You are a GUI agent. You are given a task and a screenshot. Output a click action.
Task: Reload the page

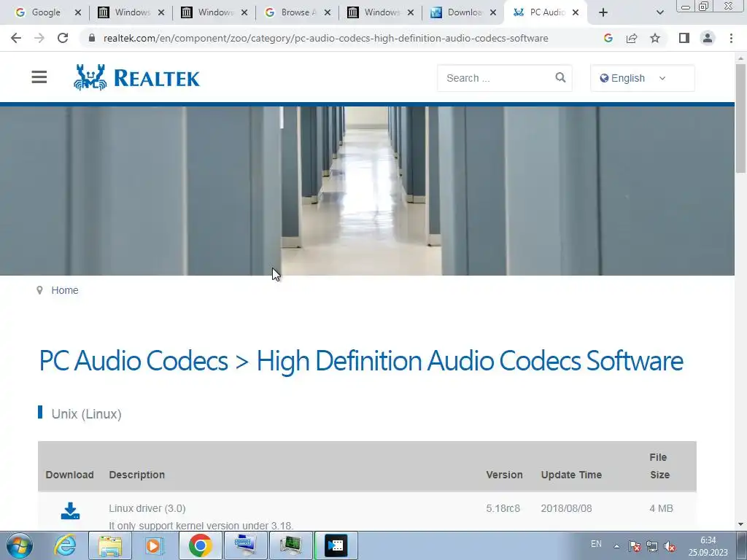pyautogui.click(x=63, y=38)
